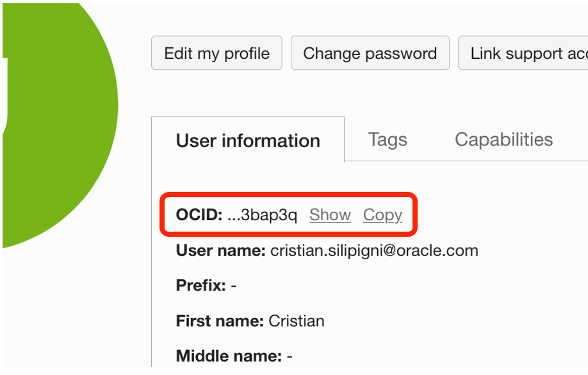Click the Middle name field label
Image resolution: width=588 pixels, height=375 pixels.
229,356
